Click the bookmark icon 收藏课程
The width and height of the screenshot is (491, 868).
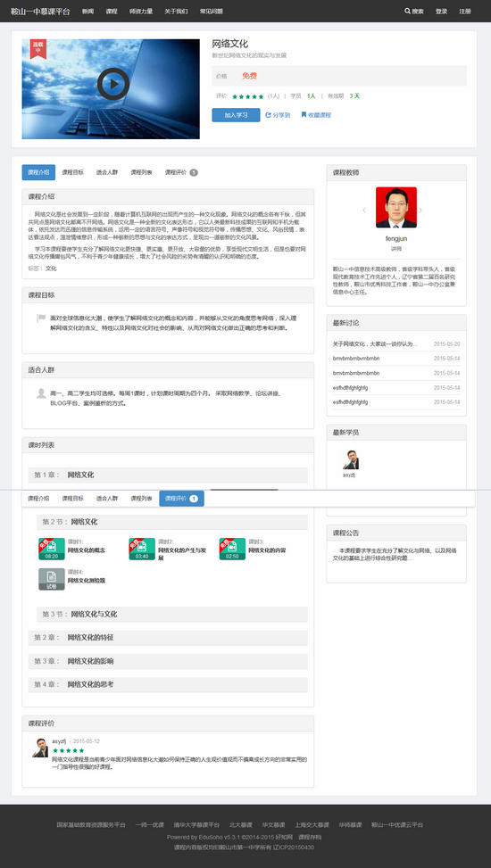(304, 115)
